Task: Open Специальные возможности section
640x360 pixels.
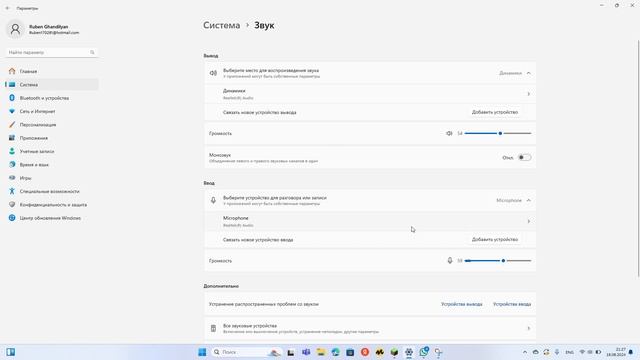Action: pos(49,191)
